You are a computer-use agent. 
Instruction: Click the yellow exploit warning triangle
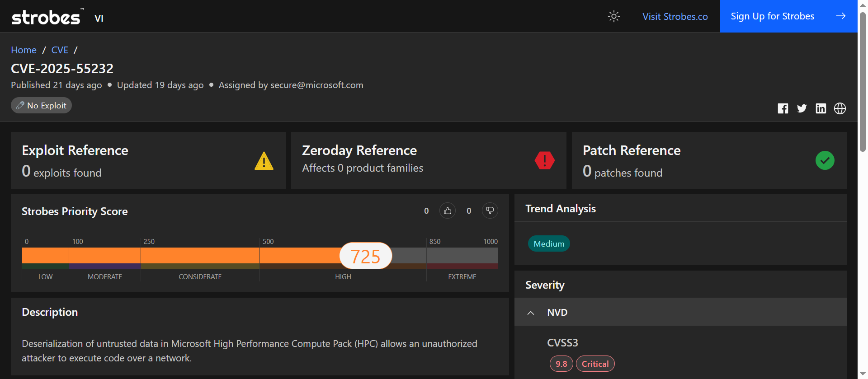pyautogui.click(x=264, y=161)
